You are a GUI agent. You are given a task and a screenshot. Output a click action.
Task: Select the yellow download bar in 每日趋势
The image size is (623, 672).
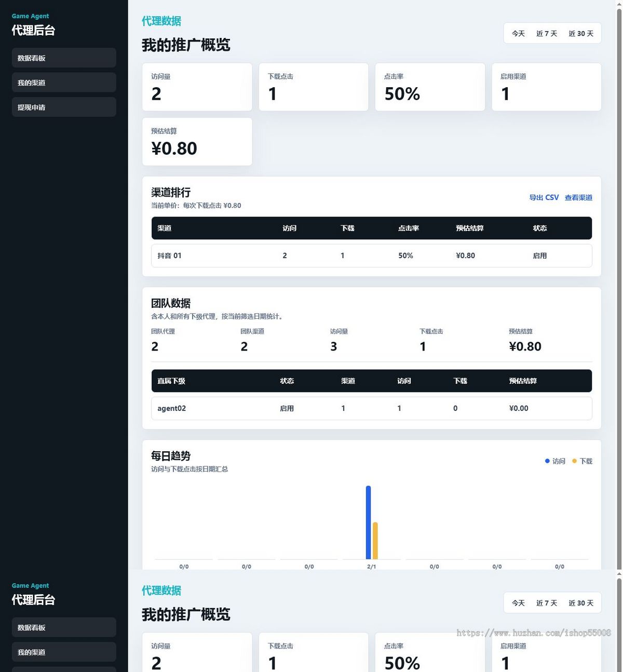[375, 541]
